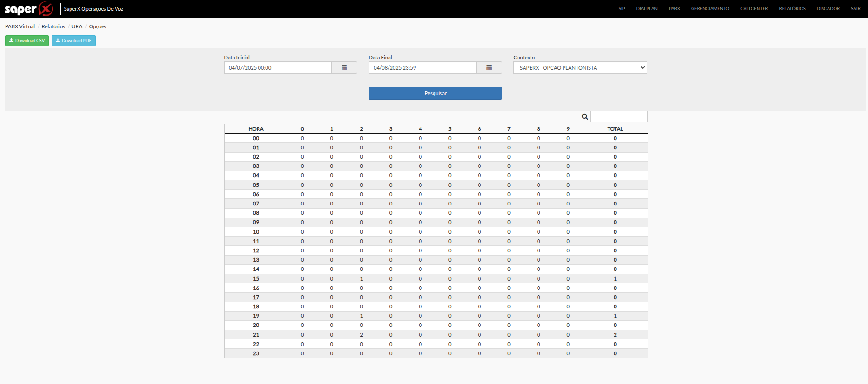
Task: Open the PABX menu
Action: (x=674, y=9)
